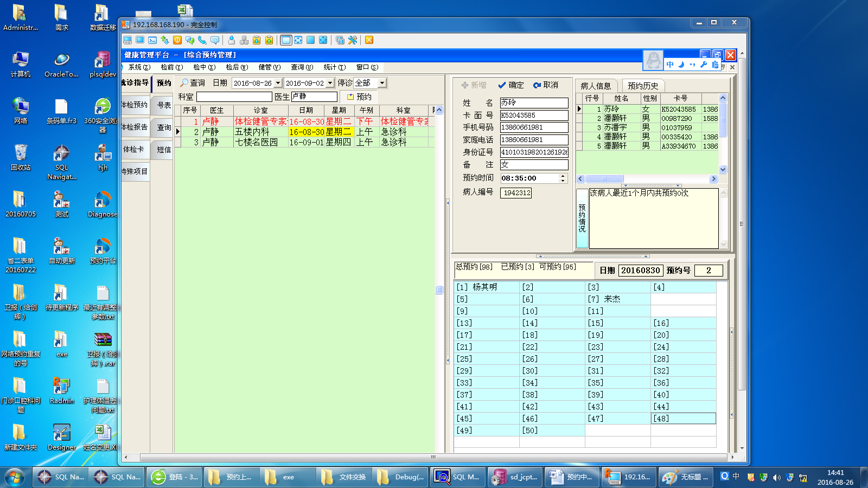Click the wrench icon in the floating input bar
The width and height of the screenshot is (868, 488).
tap(704, 65)
